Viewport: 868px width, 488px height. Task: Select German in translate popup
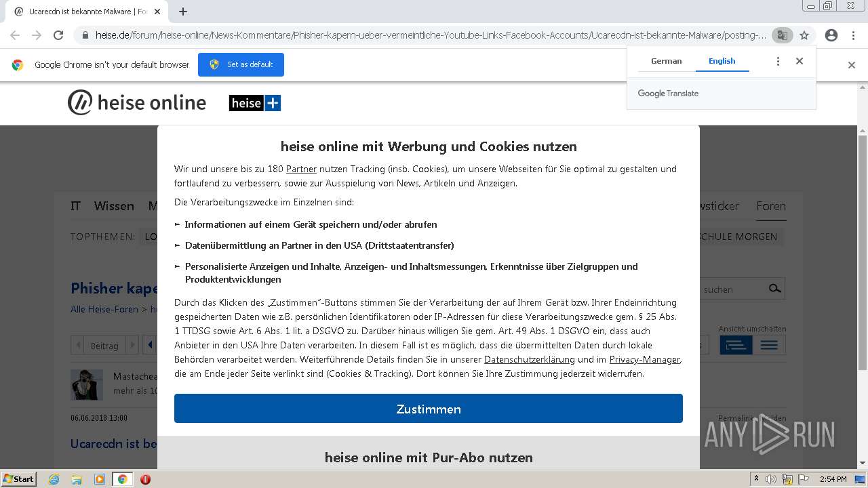666,61
